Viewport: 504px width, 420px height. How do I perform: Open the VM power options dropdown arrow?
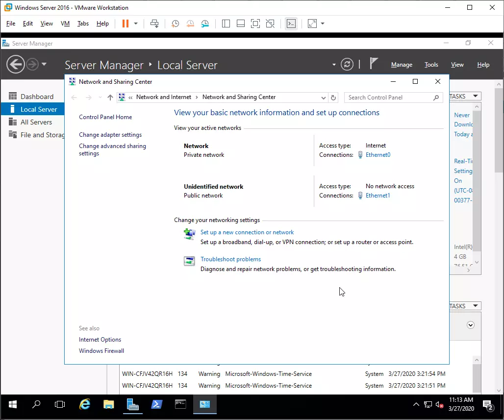tap(136, 24)
